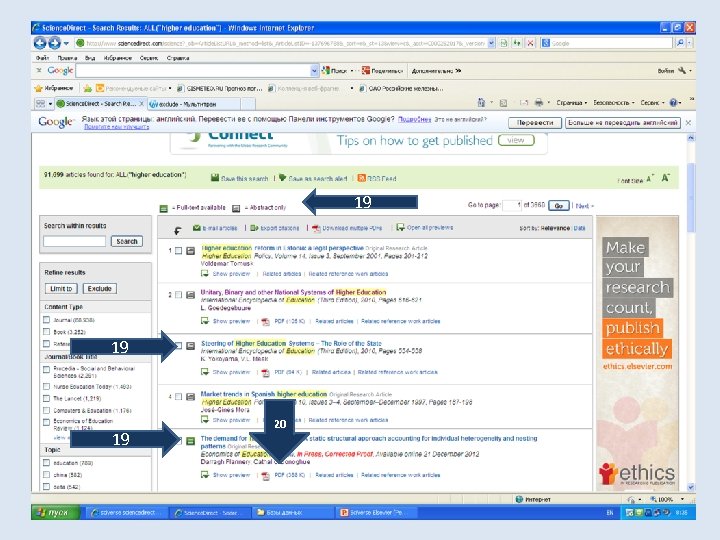Click the Download multiple PDFs icon
Screen dimensions: 720x540
(x=316, y=228)
